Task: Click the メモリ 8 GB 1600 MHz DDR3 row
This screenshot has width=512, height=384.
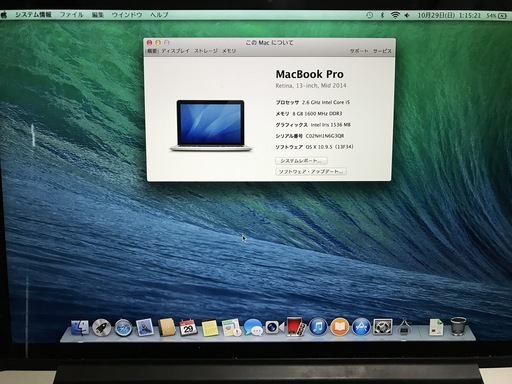Action: point(309,114)
